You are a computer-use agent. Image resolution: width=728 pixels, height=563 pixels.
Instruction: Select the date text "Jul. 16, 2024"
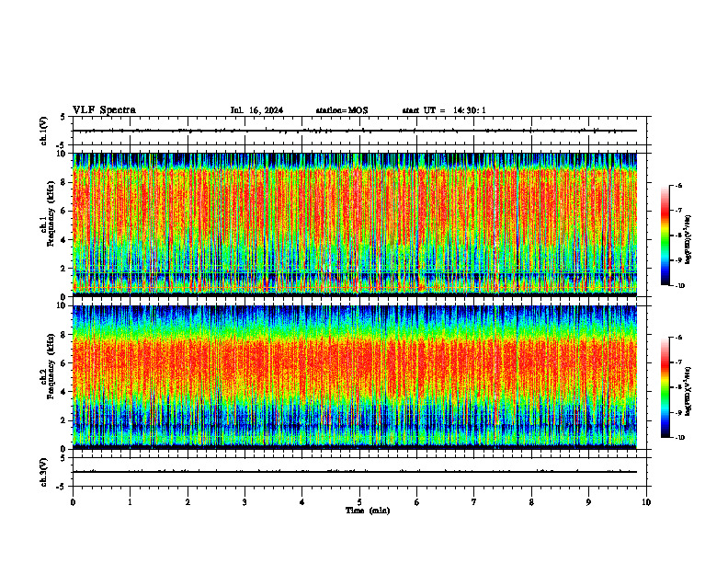[256, 110]
